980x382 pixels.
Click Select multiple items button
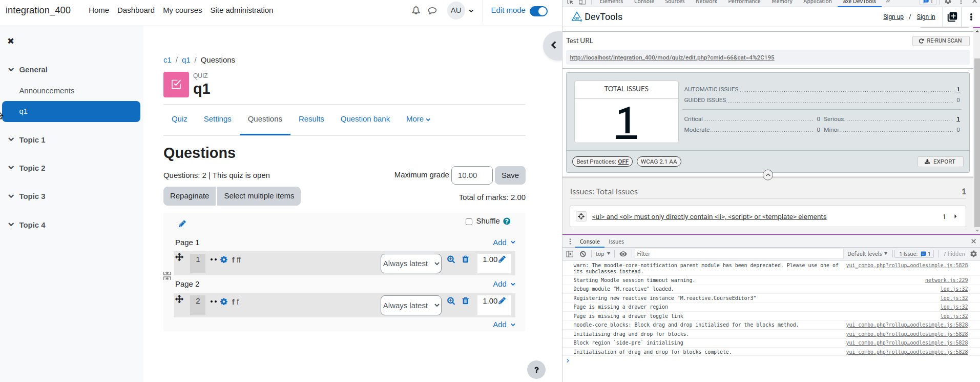(259, 196)
